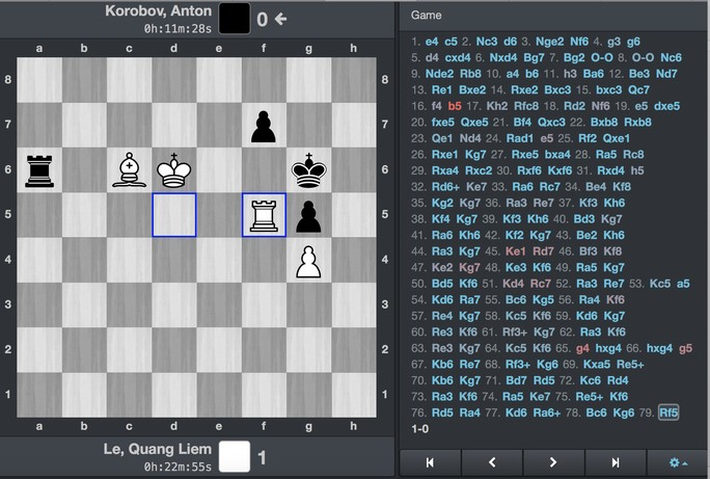Screen dimensions: 710x479
Task: Advance to the next move
Action: point(553,462)
